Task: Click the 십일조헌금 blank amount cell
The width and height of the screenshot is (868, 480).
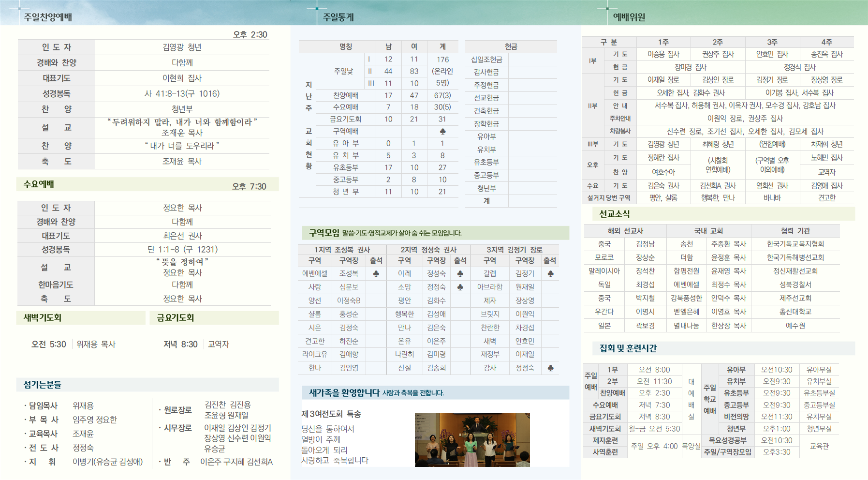Action: point(532,60)
